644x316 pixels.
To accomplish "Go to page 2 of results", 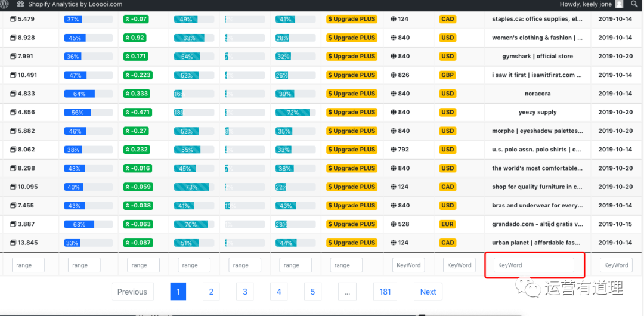I will pos(211,292).
